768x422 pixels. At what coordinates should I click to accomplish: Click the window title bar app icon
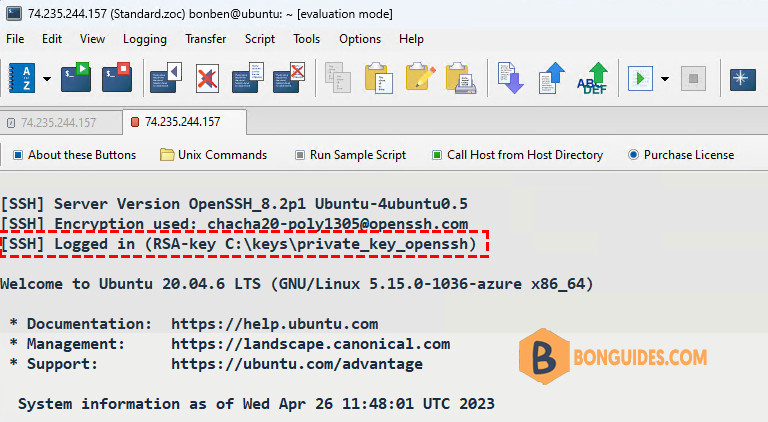(13, 13)
